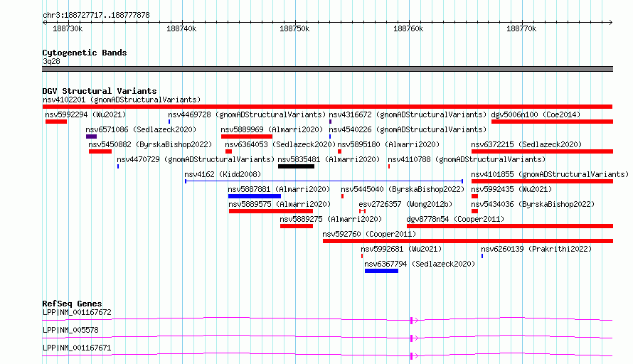Open nsv4540226 gnomADStructuralVariants label
Screen dimensions: 633x364
click(x=408, y=129)
